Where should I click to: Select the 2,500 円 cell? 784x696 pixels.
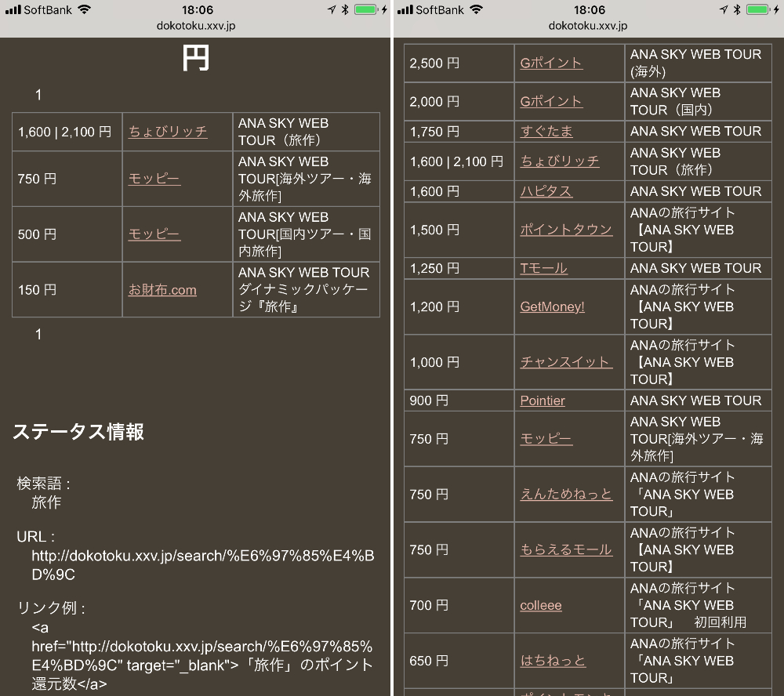pos(459,63)
